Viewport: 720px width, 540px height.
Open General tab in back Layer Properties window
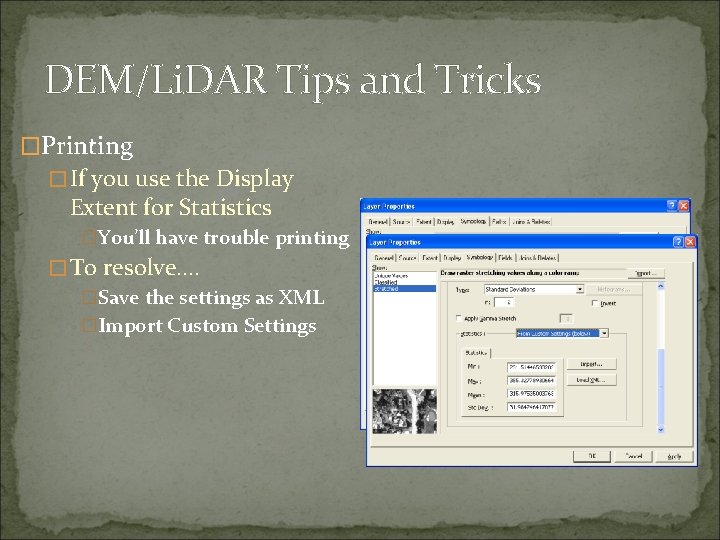(x=378, y=222)
